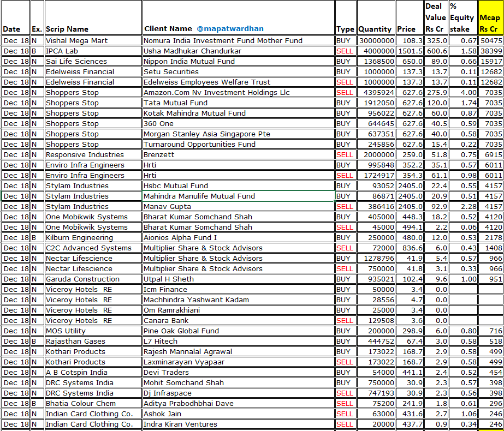Click Mohit Somchand Shah cell
Screen dimensions: 504x431
(x=239, y=383)
